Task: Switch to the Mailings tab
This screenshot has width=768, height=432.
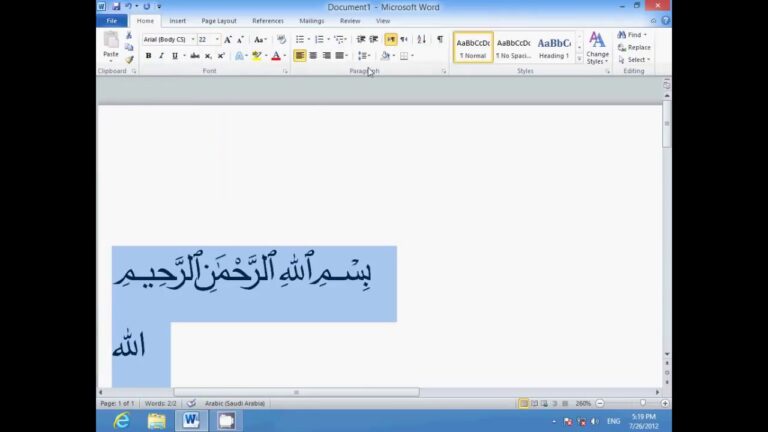Action: [x=312, y=21]
